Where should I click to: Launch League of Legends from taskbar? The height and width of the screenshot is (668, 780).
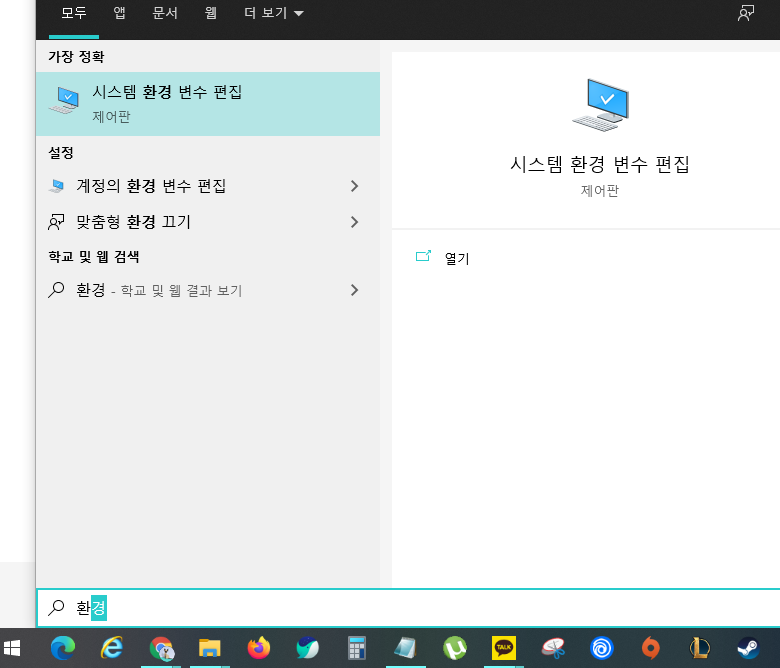pyautogui.click(x=699, y=648)
